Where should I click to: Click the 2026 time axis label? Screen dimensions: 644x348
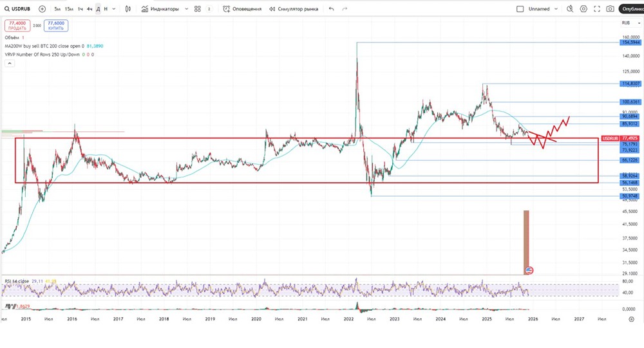pos(533,319)
